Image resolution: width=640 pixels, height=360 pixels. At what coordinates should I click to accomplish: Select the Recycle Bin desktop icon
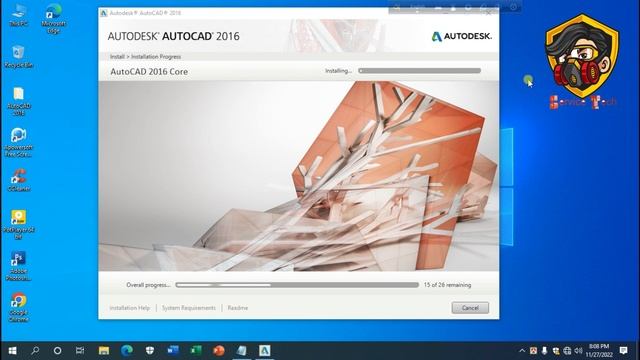pos(18,57)
